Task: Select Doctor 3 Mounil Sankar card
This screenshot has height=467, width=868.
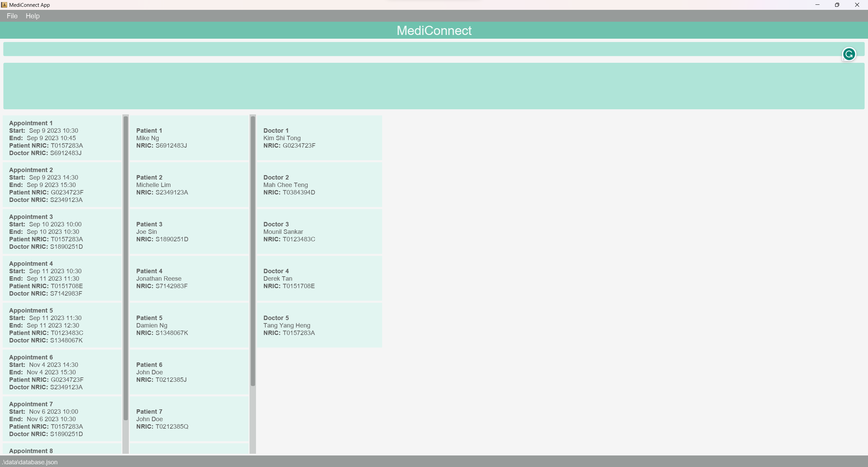Action: coord(319,231)
